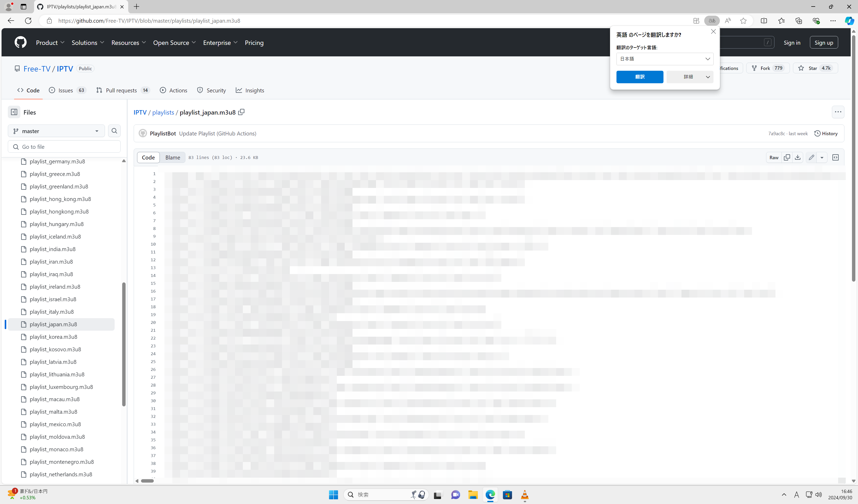This screenshot has width=858, height=504.
Task: Click the blue 翻訳 translate button
Action: pyautogui.click(x=639, y=76)
